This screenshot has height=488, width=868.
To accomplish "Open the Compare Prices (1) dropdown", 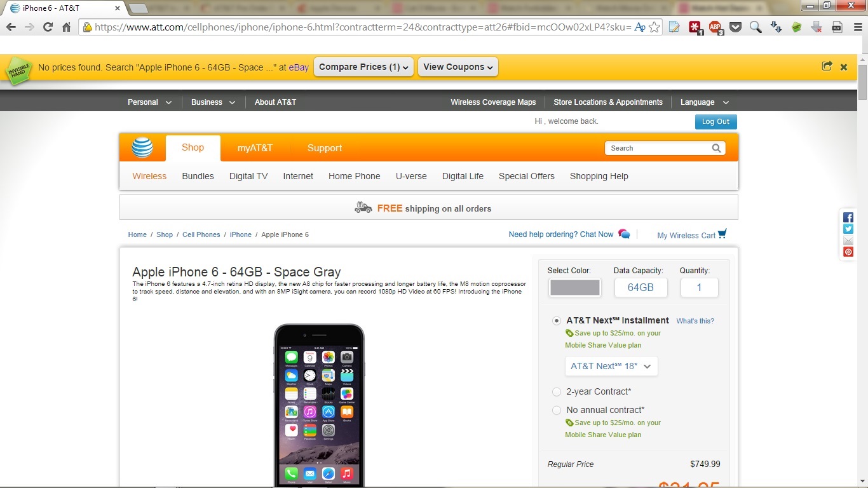I will (x=364, y=67).
